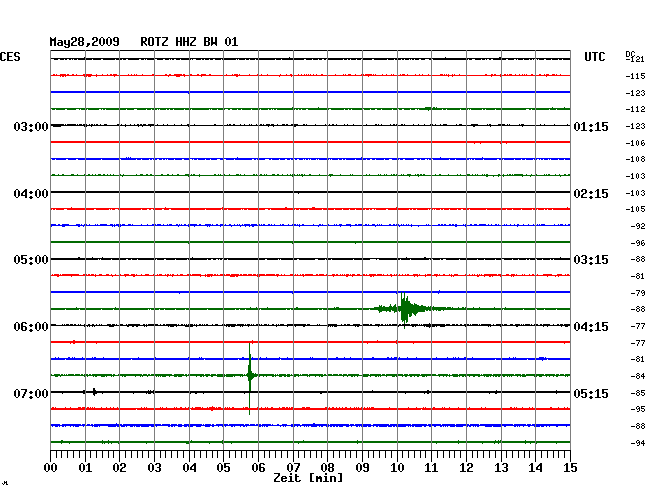Select the 04:15 UTC time label
This screenshot has width=650, height=494.
(x=591, y=327)
